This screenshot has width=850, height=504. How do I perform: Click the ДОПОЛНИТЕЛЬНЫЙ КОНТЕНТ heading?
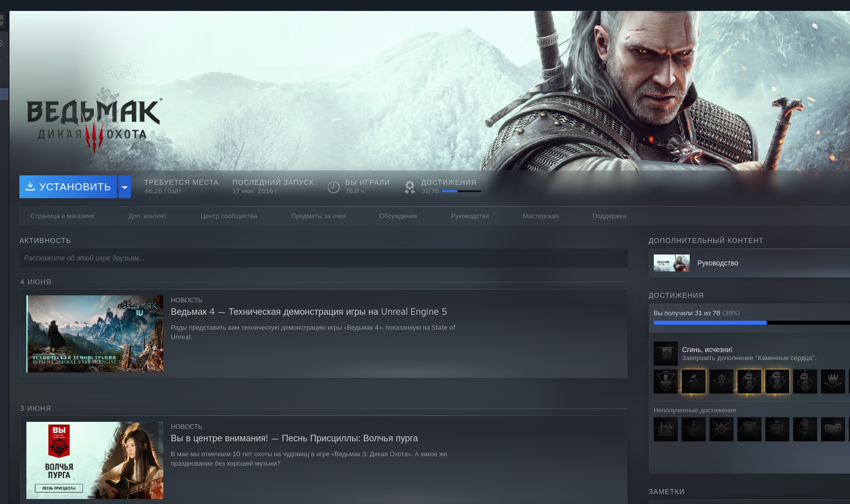[706, 241]
